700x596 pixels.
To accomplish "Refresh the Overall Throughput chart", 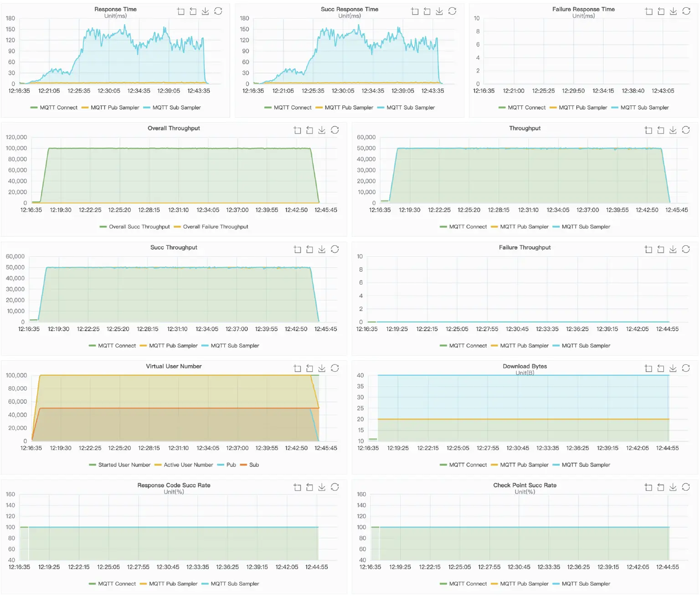I will tap(334, 130).
